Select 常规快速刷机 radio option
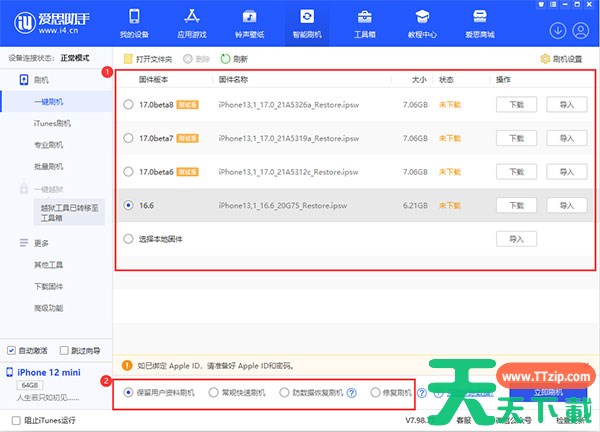Image resolution: width=600 pixels, height=432 pixels. (x=213, y=393)
